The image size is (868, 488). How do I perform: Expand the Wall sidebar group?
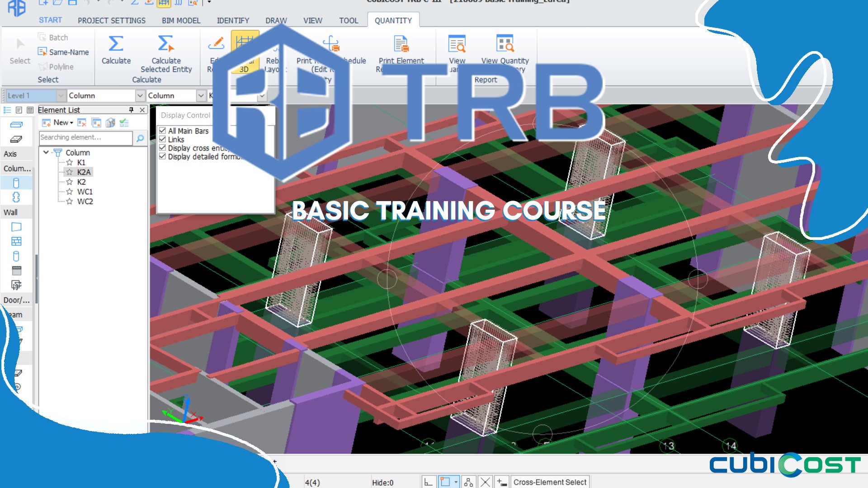(16, 212)
